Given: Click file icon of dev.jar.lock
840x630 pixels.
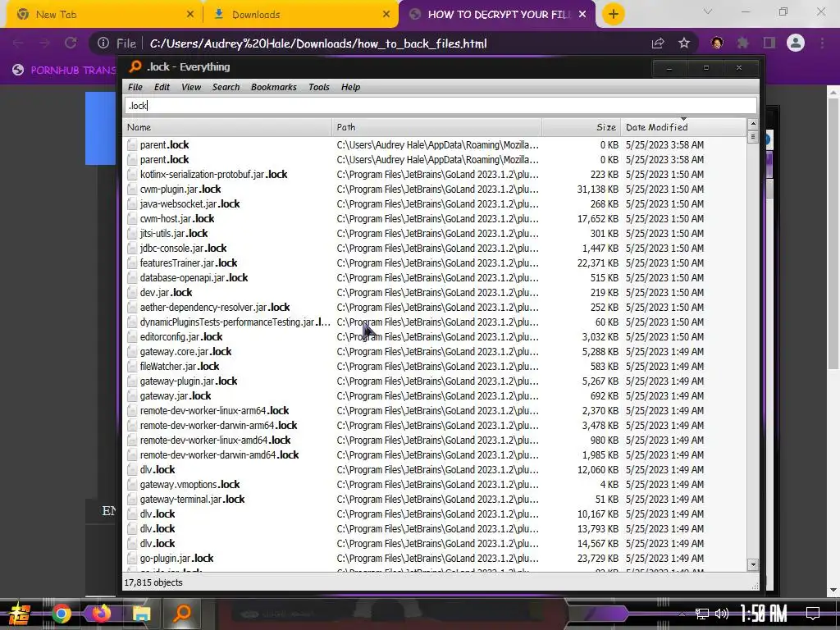Looking at the screenshot, I should point(132,292).
